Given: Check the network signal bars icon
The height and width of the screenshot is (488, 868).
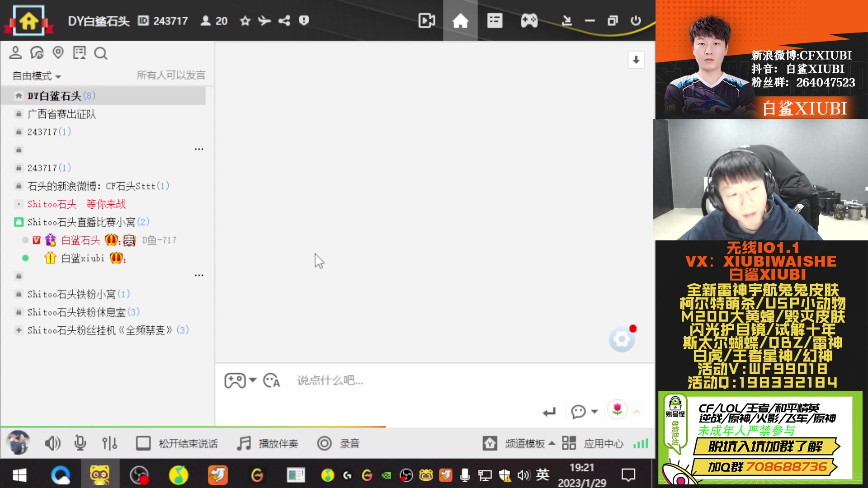Looking at the screenshot, I should coord(641,443).
